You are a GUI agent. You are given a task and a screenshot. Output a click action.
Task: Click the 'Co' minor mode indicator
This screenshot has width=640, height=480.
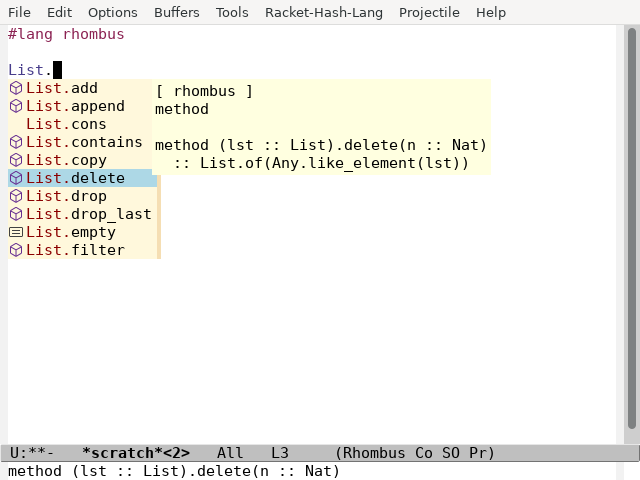tap(424, 453)
